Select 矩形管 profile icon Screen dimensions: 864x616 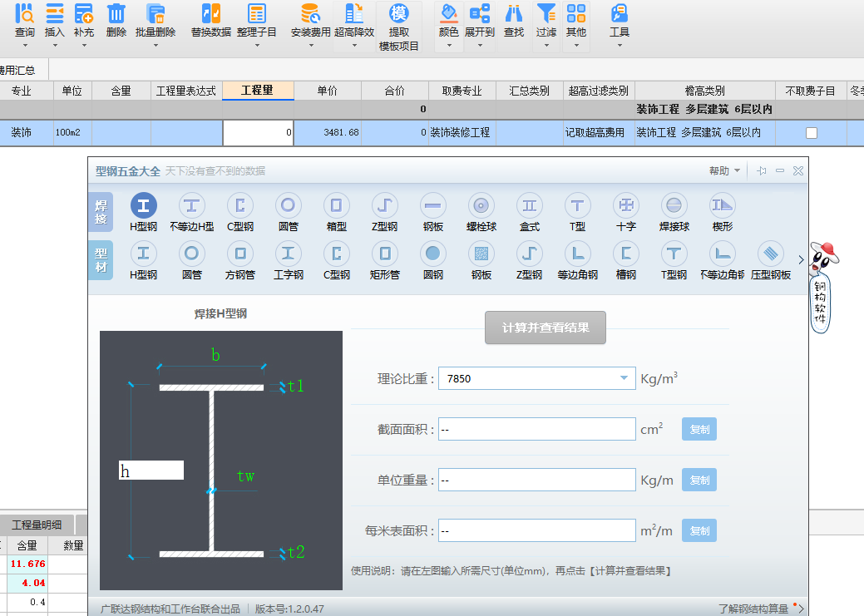(385, 254)
